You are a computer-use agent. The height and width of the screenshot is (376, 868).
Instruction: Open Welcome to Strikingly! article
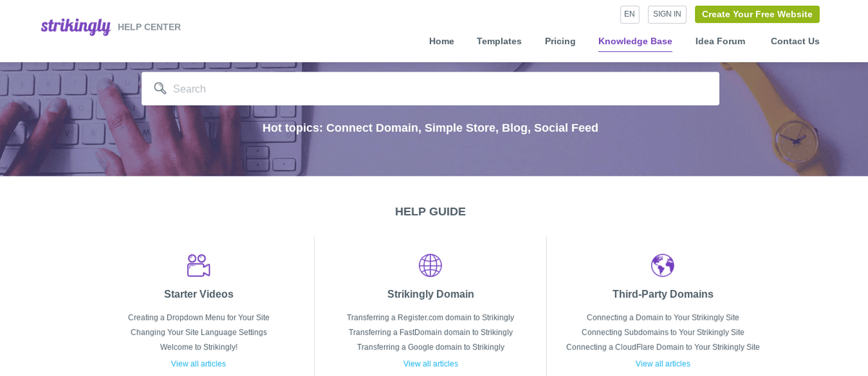(199, 347)
